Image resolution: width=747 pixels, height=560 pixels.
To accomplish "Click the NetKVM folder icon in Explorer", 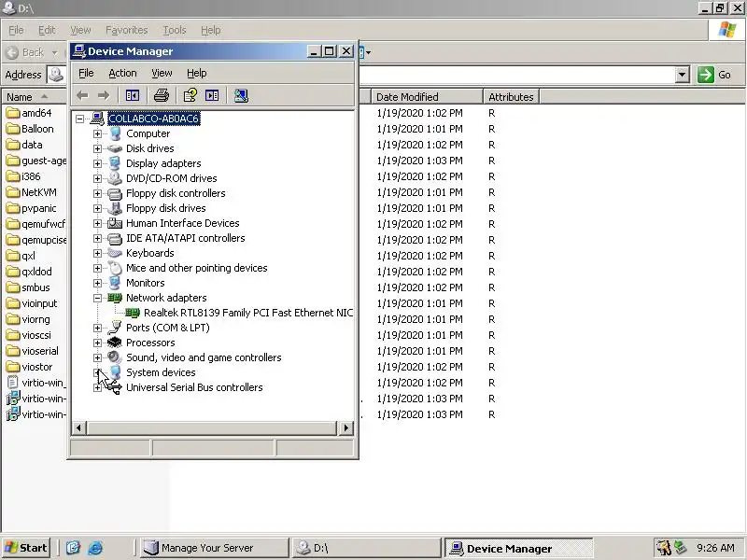I will tap(13, 192).
